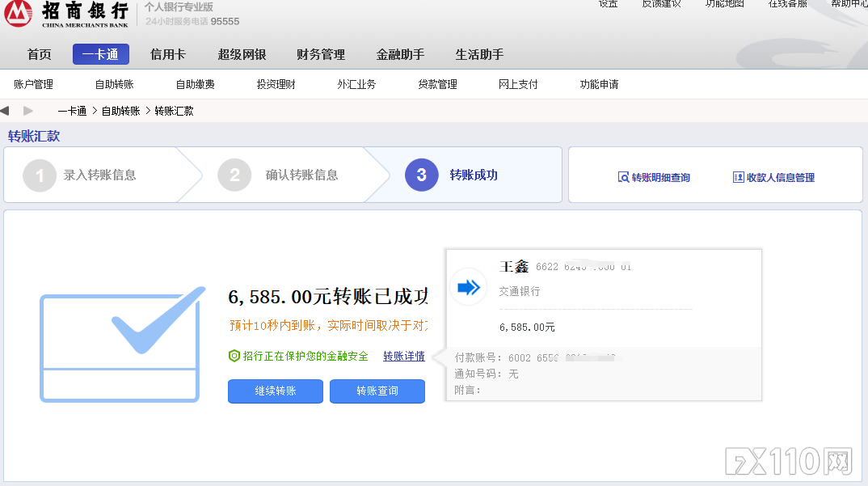This screenshot has width=868, height=486.
Task: Open the 超级网银 tab
Action: point(242,54)
